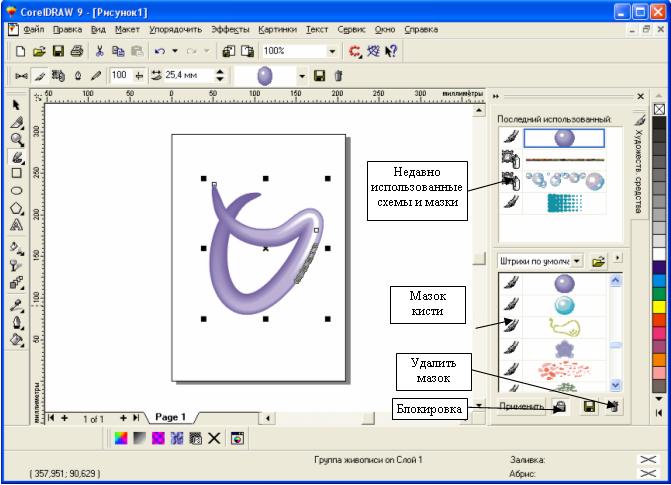Screen dimensions: 671x485
Task: Toggle the Sprayer mode on property bar
Action: coord(58,75)
